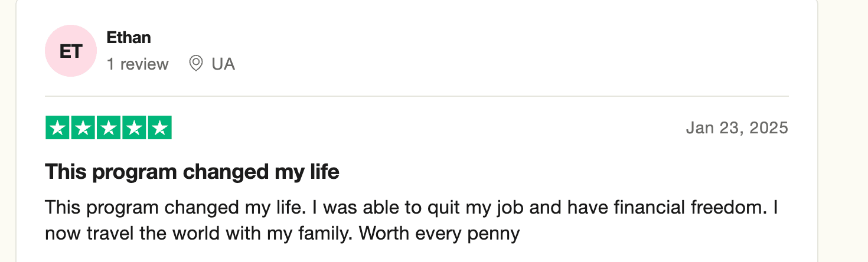Click the "1 review" count
Image resolution: width=868 pixels, height=262 pixels.
[138, 64]
